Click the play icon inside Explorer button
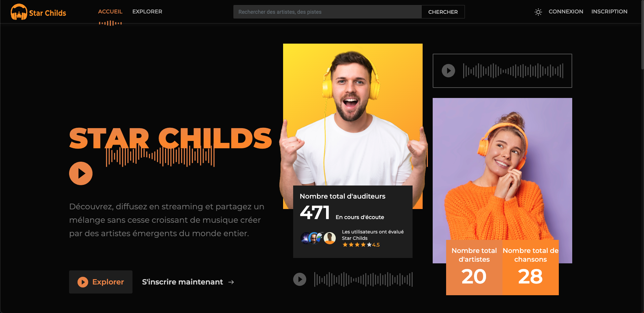Viewport: 644px width, 313px height. pos(83,282)
